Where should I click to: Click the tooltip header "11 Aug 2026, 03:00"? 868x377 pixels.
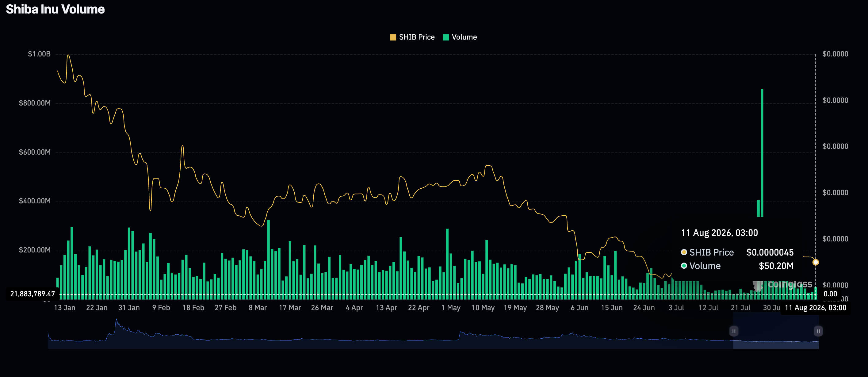click(719, 233)
